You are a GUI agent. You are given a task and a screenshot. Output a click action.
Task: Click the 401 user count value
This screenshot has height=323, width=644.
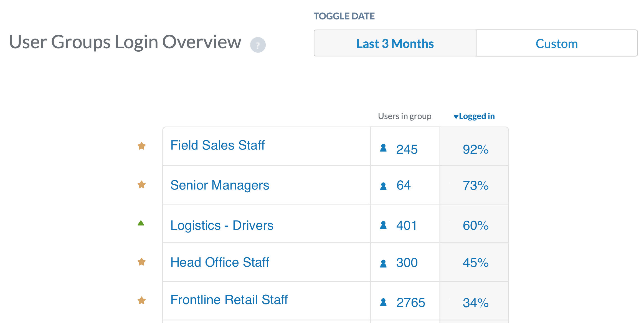(x=407, y=226)
